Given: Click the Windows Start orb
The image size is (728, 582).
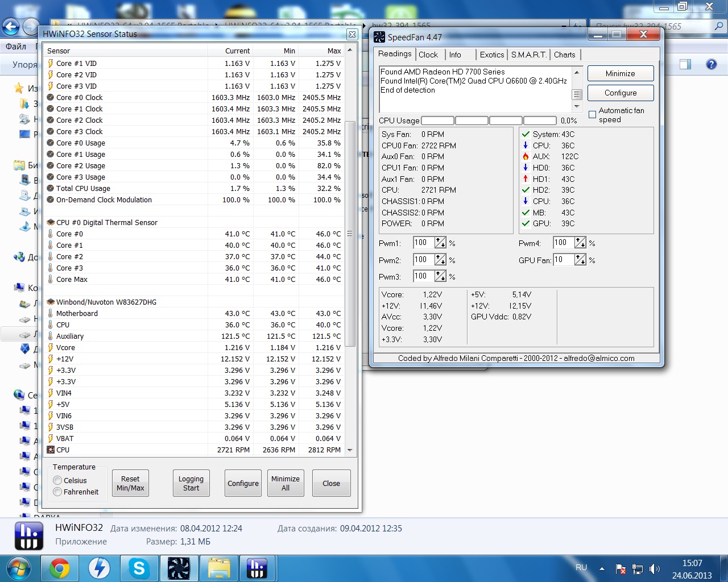Looking at the screenshot, I should [x=18, y=568].
